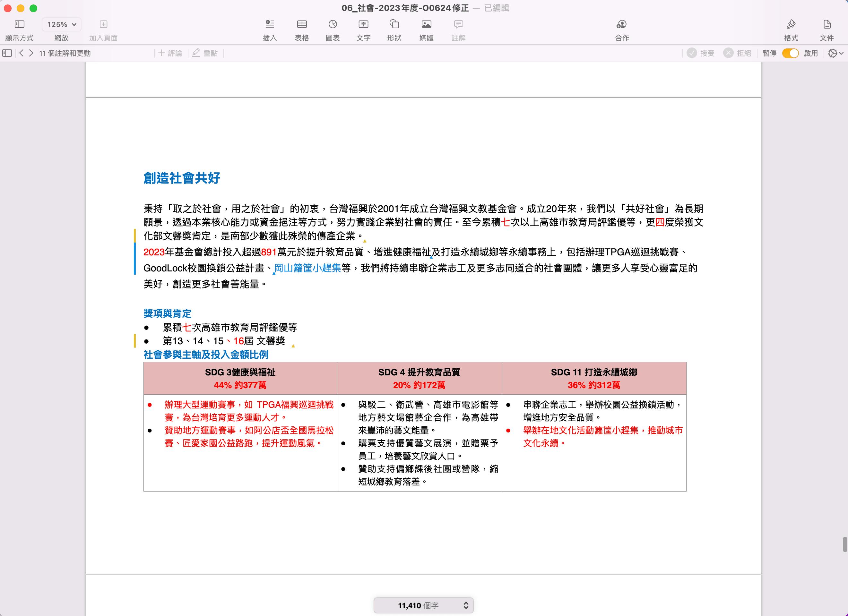Viewport: 848px width, 616px height.
Task: Open the 125% zoom dropdown
Action: tap(62, 24)
